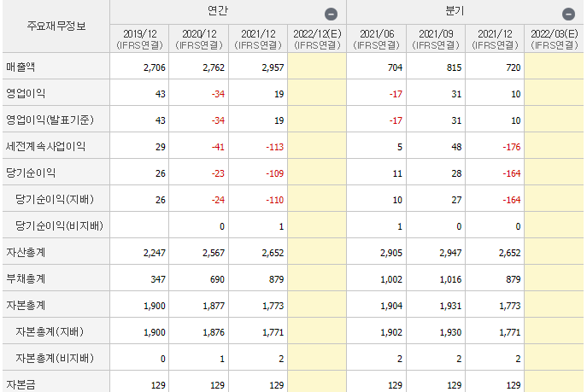Image resolution: width=587 pixels, height=392 pixels.
Task: Click the 세전계속사업이익 row label
Action: (45, 146)
